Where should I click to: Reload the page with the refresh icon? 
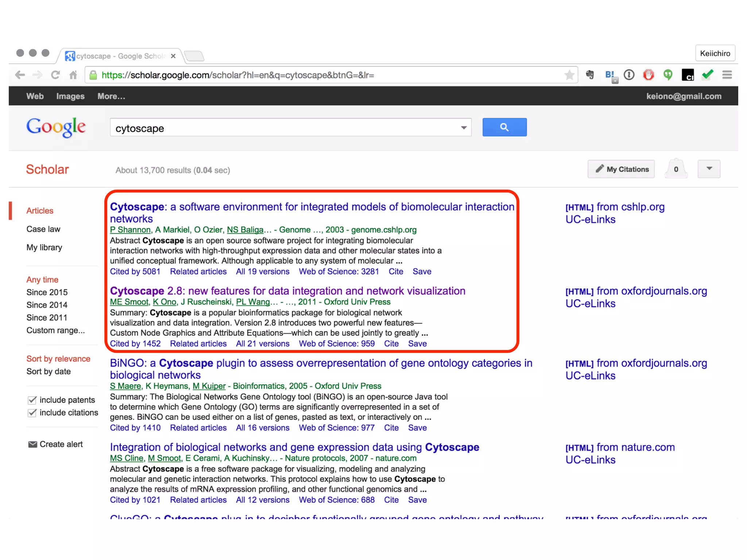55,75
